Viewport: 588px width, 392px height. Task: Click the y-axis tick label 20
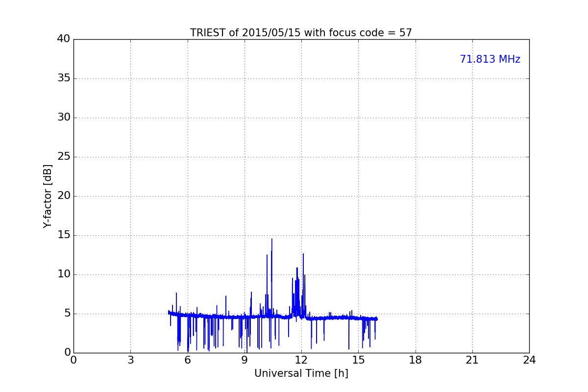click(x=64, y=196)
